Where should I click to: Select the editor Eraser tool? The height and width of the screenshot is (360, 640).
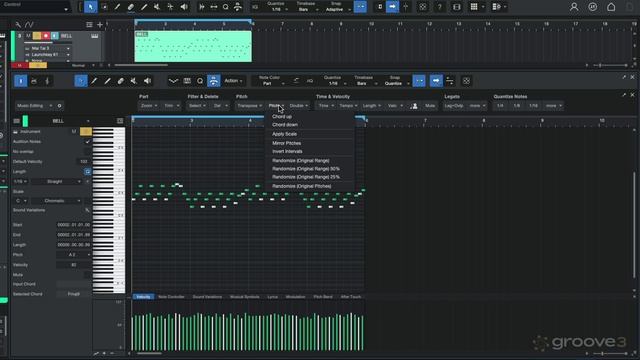[121, 81]
